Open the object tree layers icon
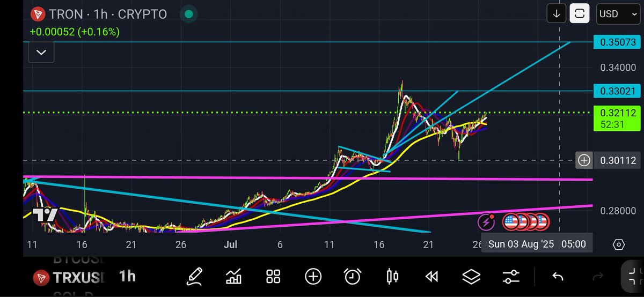This screenshot has height=297, width=644. coord(471,277)
